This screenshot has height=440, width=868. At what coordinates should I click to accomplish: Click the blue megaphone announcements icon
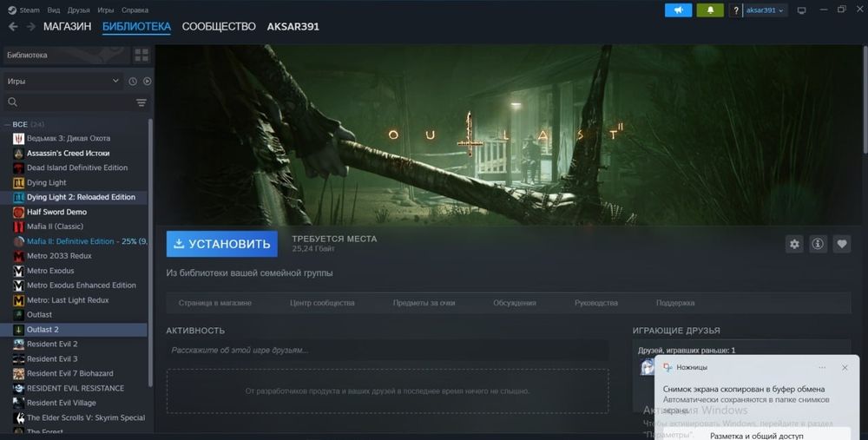[678, 10]
